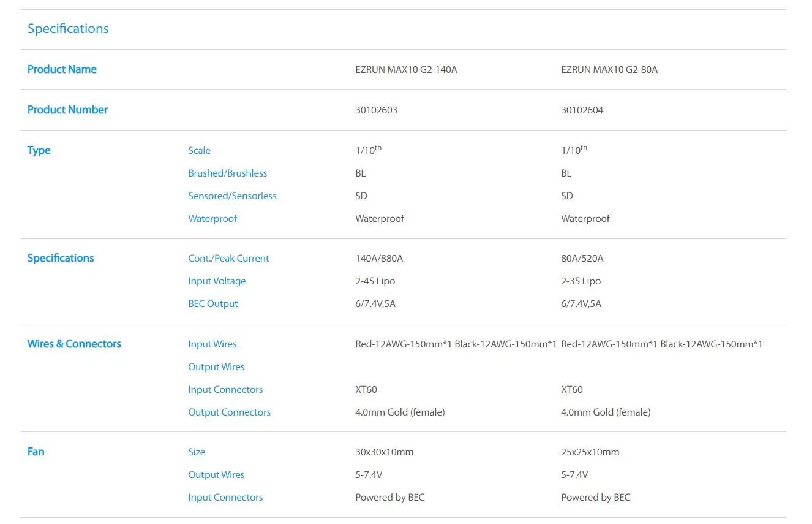Click the 30x30x10mm fan size value

click(385, 452)
